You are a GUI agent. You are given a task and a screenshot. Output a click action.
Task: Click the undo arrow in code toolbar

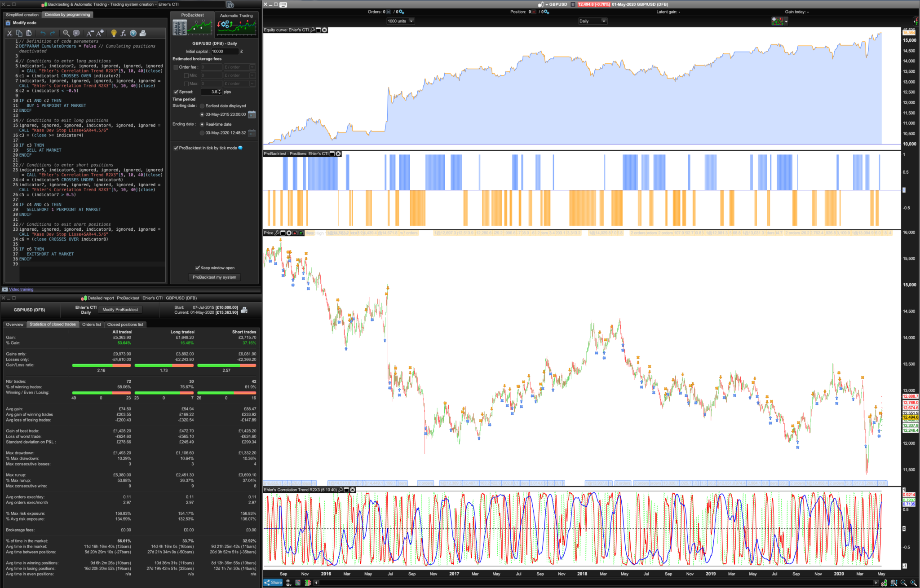pyautogui.click(x=43, y=33)
